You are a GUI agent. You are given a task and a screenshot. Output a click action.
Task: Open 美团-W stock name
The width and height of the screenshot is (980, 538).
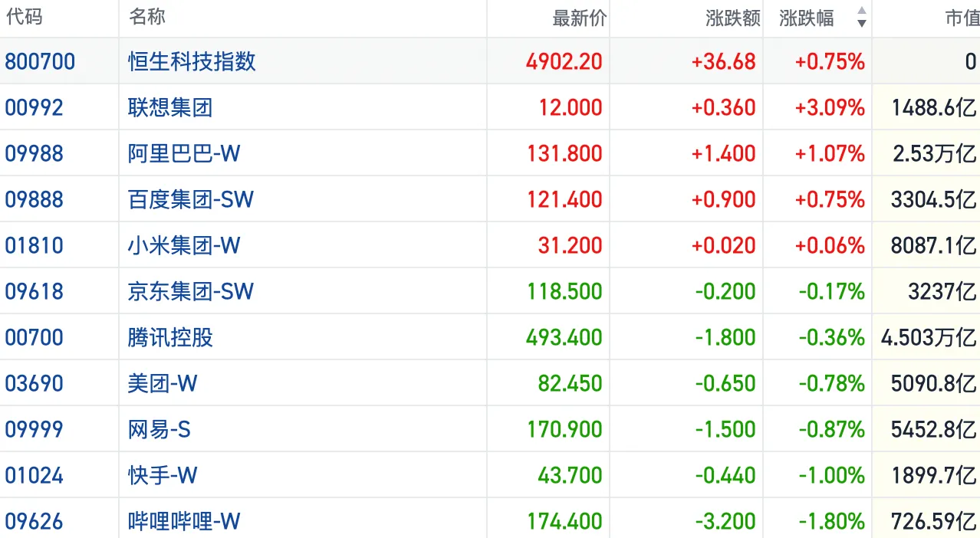pyautogui.click(x=163, y=383)
